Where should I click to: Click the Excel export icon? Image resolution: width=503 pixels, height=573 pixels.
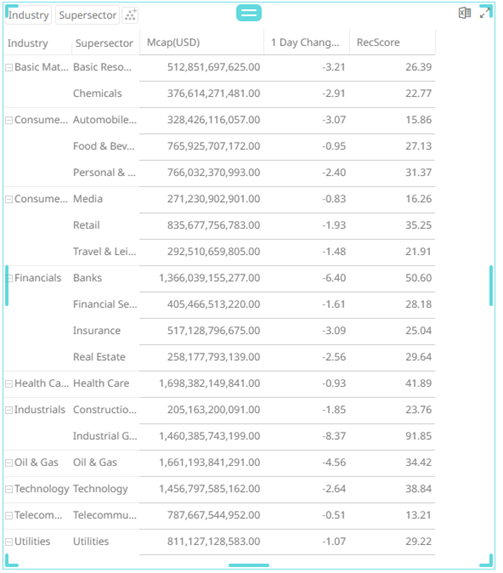464,13
